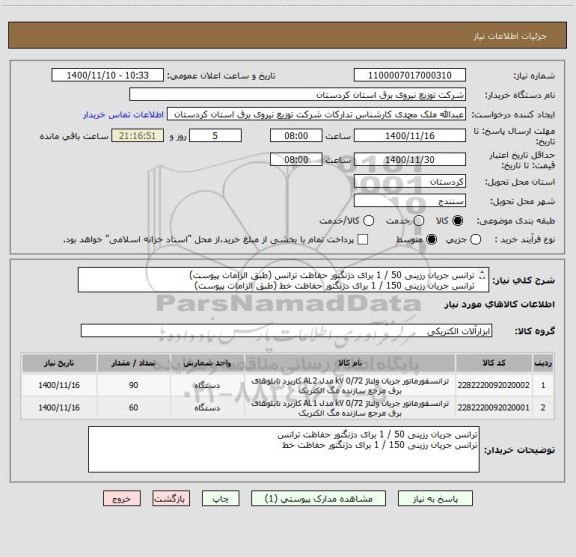Click the days remaining field showing 5
576x557 pixels.
pos(215,136)
